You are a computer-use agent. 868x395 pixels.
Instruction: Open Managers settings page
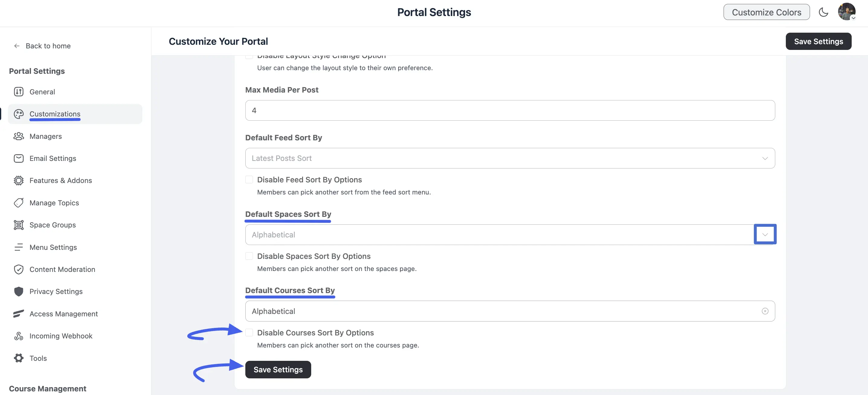click(75, 136)
